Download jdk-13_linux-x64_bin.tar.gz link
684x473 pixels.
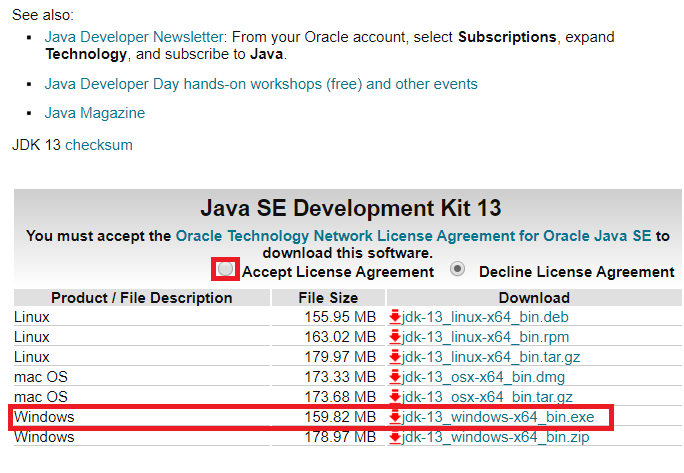(491, 357)
